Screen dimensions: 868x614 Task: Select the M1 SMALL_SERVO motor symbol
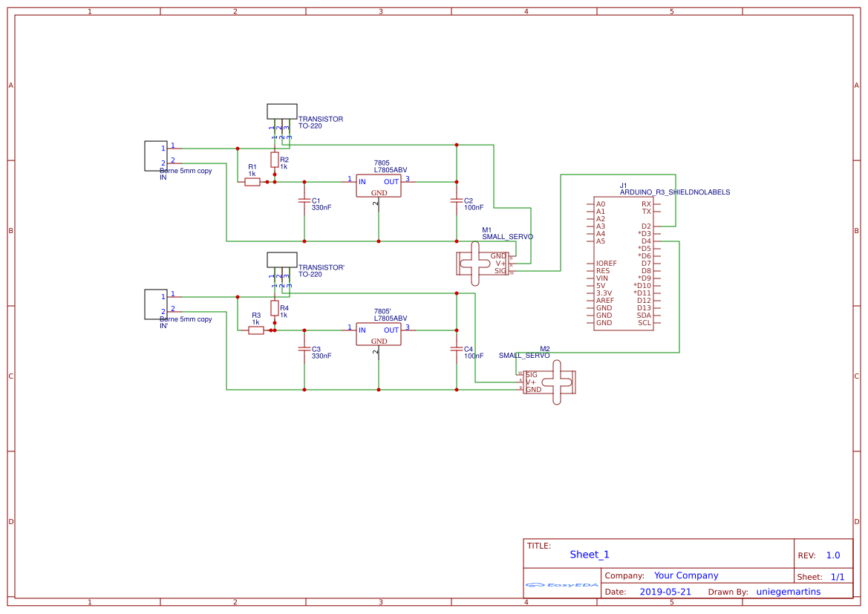pos(482,263)
